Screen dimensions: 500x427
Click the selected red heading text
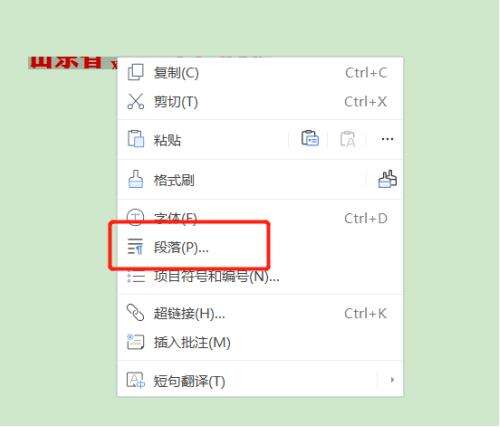click(73, 62)
